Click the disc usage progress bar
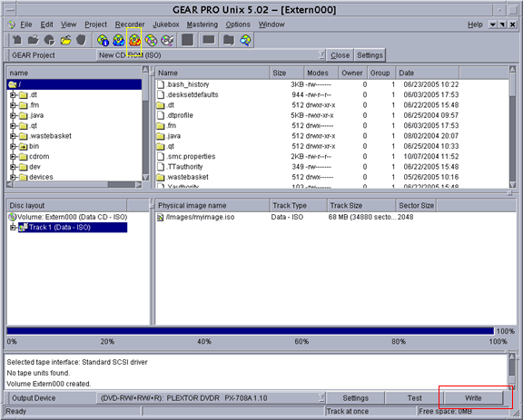 (251, 331)
